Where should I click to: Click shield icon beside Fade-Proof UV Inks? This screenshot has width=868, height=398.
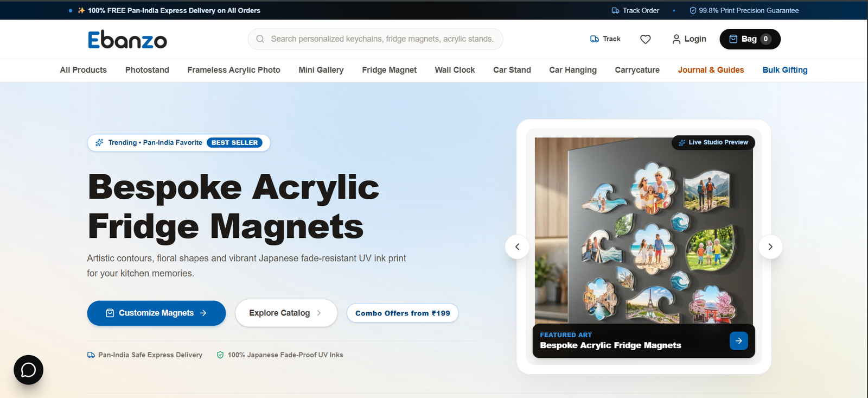point(220,355)
